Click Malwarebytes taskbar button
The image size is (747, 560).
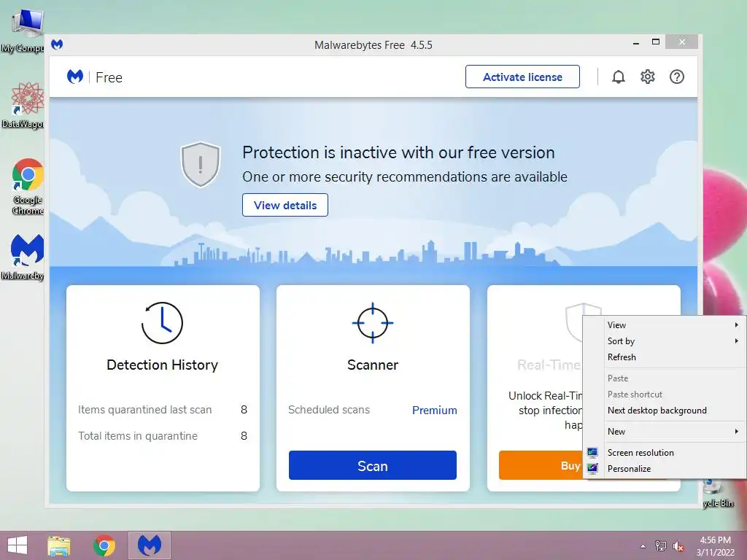(x=150, y=545)
